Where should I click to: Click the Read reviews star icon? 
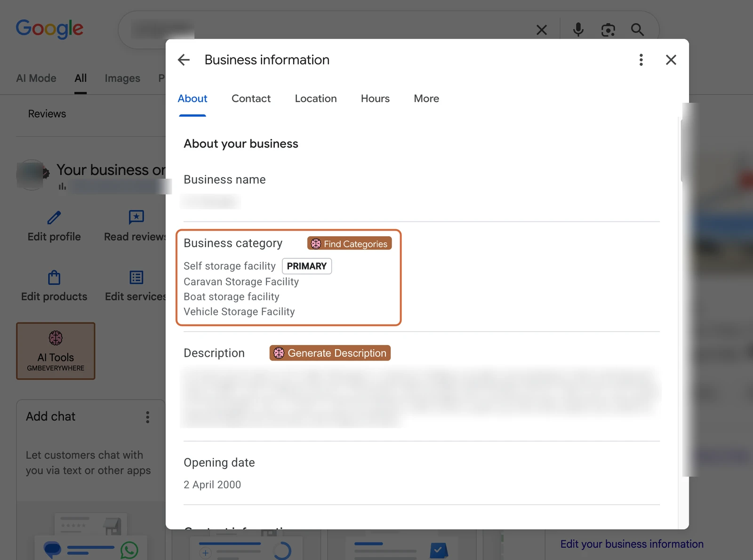click(136, 217)
